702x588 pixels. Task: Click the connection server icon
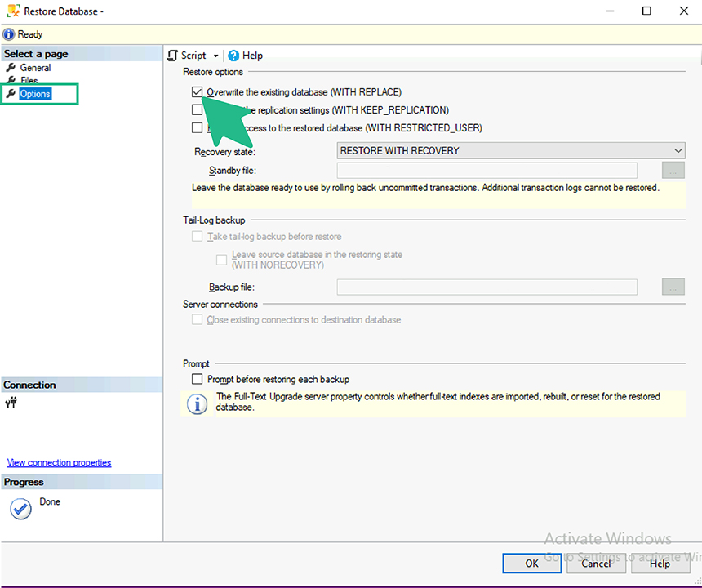coord(11,403)
